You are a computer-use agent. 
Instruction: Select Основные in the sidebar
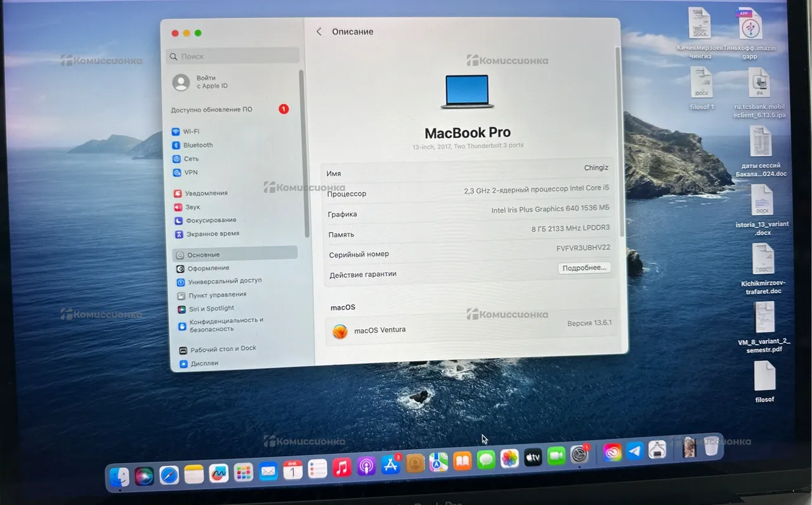click(203, 254)
